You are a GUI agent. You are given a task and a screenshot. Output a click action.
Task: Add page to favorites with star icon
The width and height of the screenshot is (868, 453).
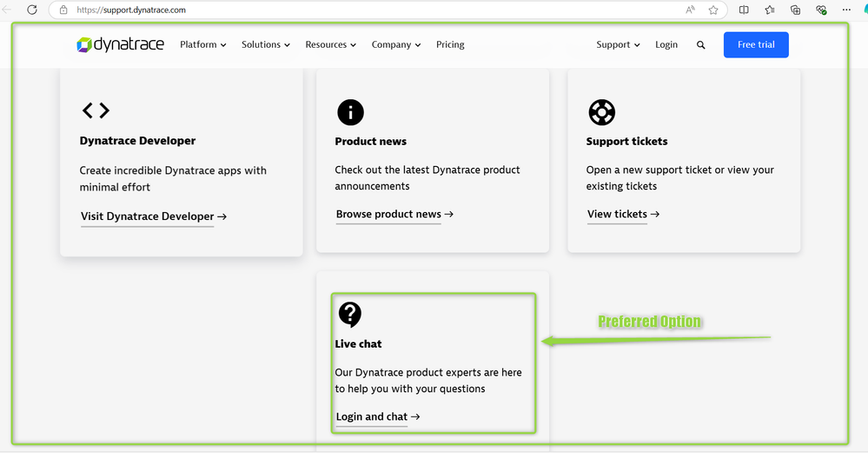713,10
